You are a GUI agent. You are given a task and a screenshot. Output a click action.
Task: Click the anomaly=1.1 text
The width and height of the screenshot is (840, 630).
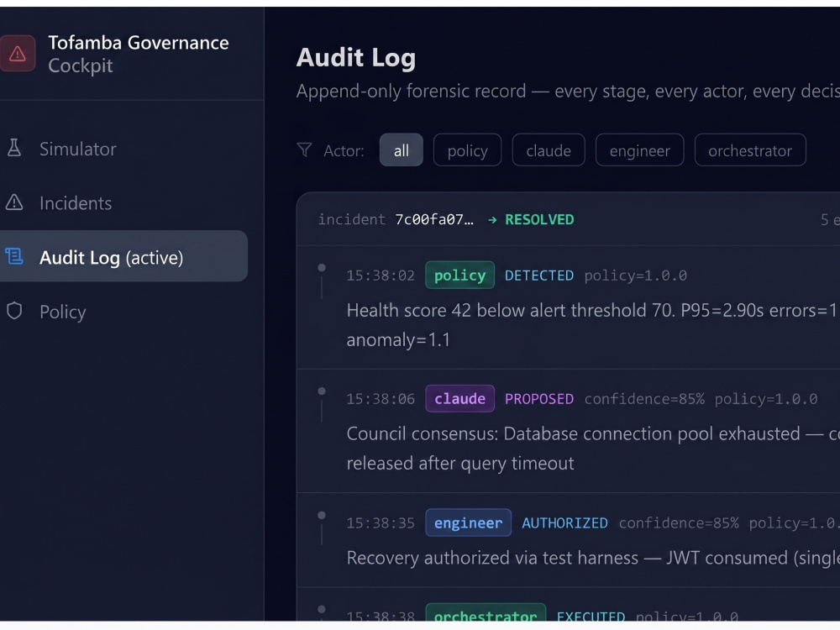point(398,339)
